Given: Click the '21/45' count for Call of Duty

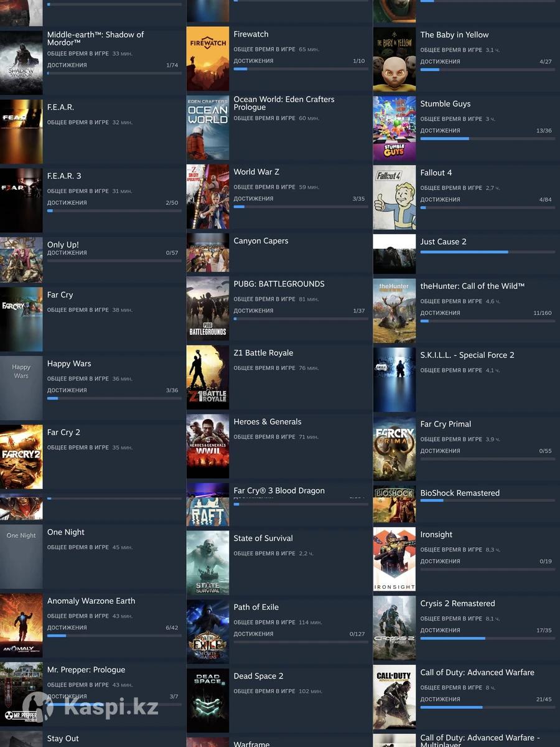Looking at the screenshot, I should (544, 699).
